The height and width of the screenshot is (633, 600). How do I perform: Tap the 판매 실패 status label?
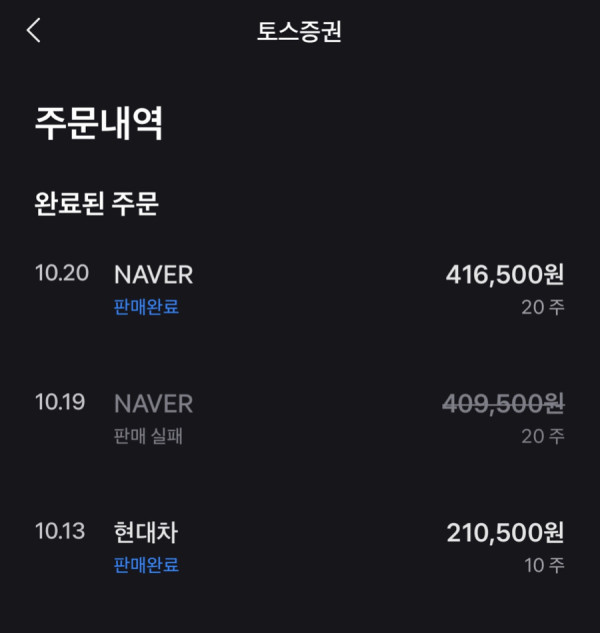148,436
